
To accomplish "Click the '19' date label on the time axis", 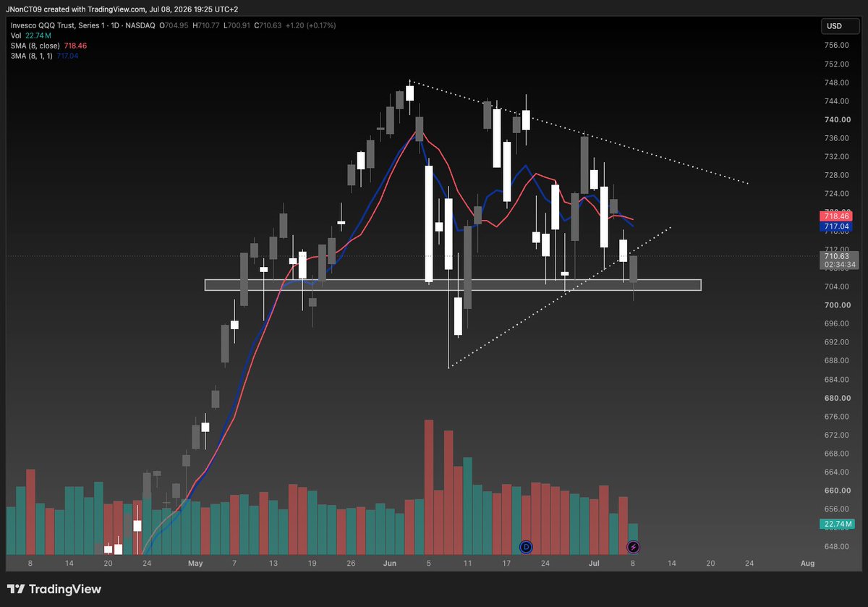I will click(x=312, y=563).
